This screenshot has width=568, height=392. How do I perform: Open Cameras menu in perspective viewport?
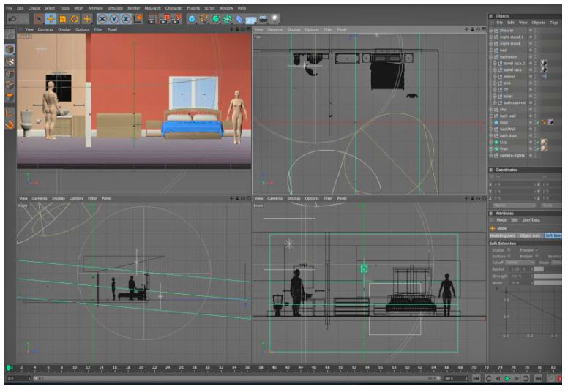45,30
